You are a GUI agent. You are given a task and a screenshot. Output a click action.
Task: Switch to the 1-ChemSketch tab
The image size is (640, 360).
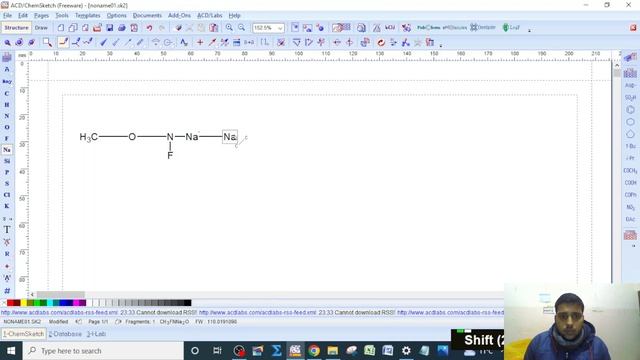[x=23, y=334]
